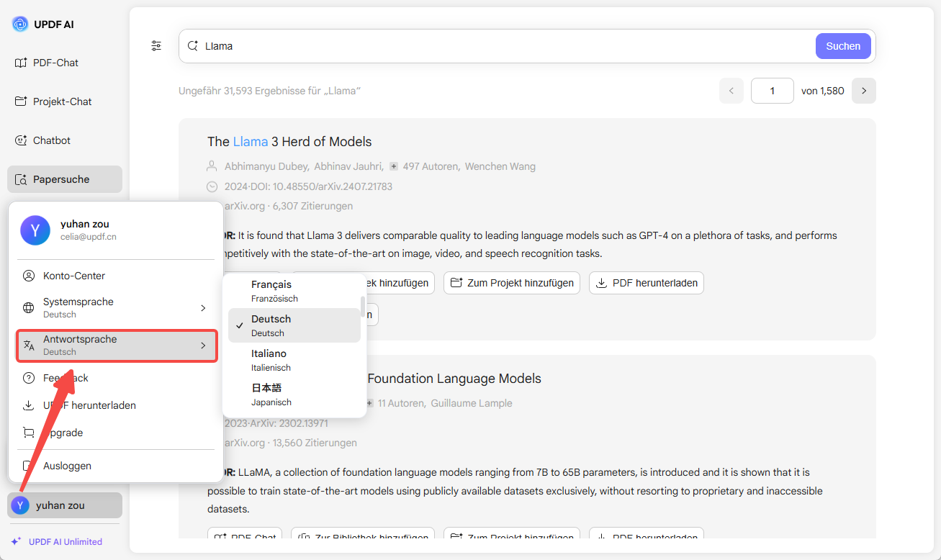Click the yuhan zou profile avatar in popup
The width and height of the screenshot is (941, 560).
pos(35,230)
